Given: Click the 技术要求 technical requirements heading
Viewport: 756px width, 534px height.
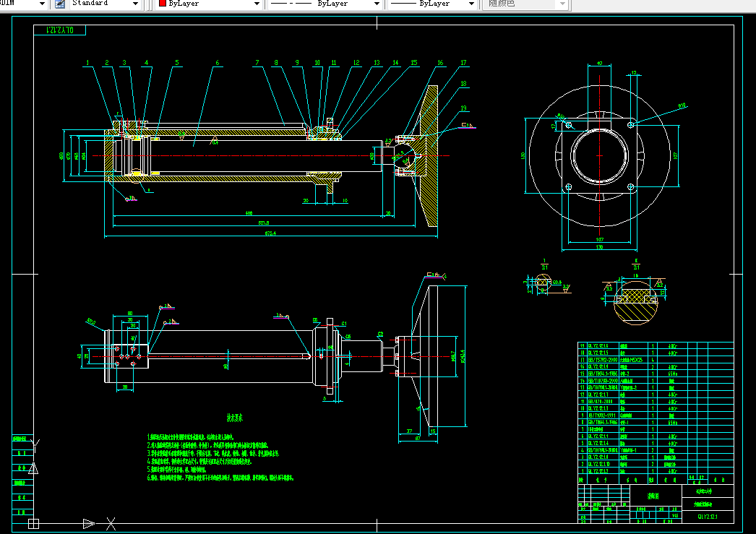Looking at the screenshot, I should click(x=236, y=418).
